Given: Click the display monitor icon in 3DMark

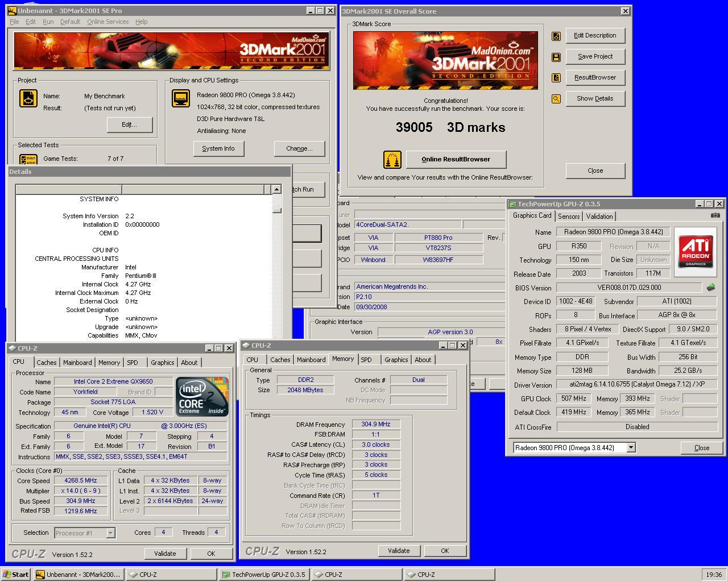Looking at the screenshot, I should click(181, 98).
